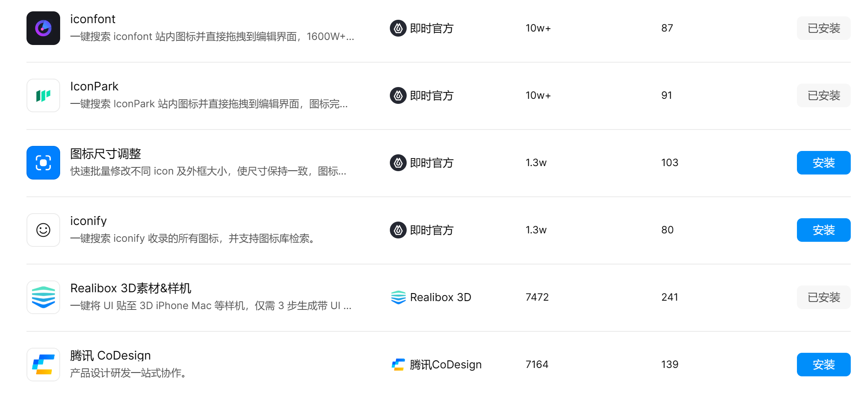Install the iconify plugin
Screen dimensions: 868x394
click(x=823, y=230)
